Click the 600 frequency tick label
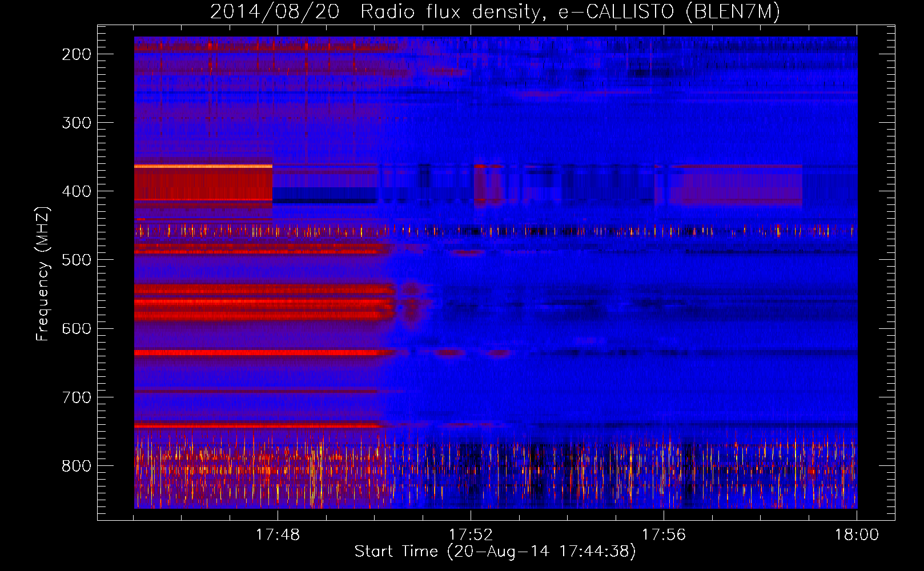Image resolution: width=924 pixels, height=571 pixels. (x=77, y=328)
